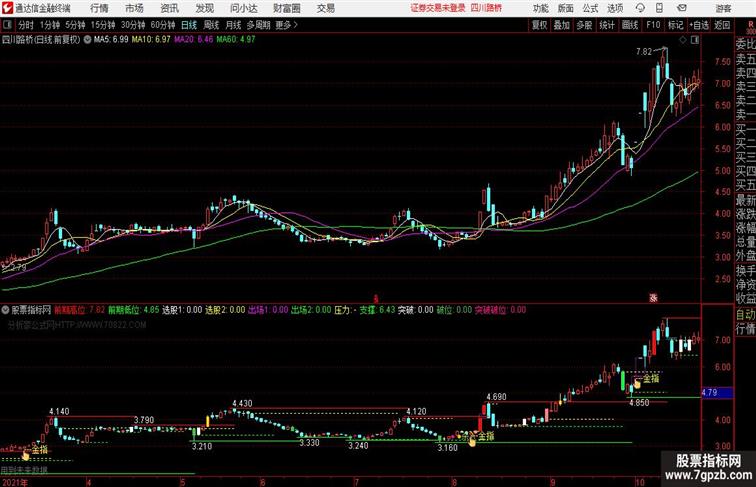Click the 前期高位: 7.82 value
The height and width of the screenshot is (487, 756).
pos(80,310)
